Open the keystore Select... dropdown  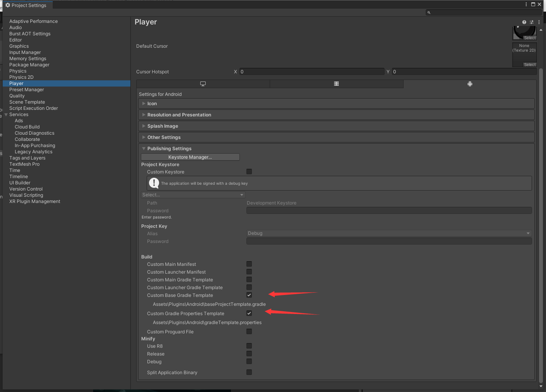(193, 195)
